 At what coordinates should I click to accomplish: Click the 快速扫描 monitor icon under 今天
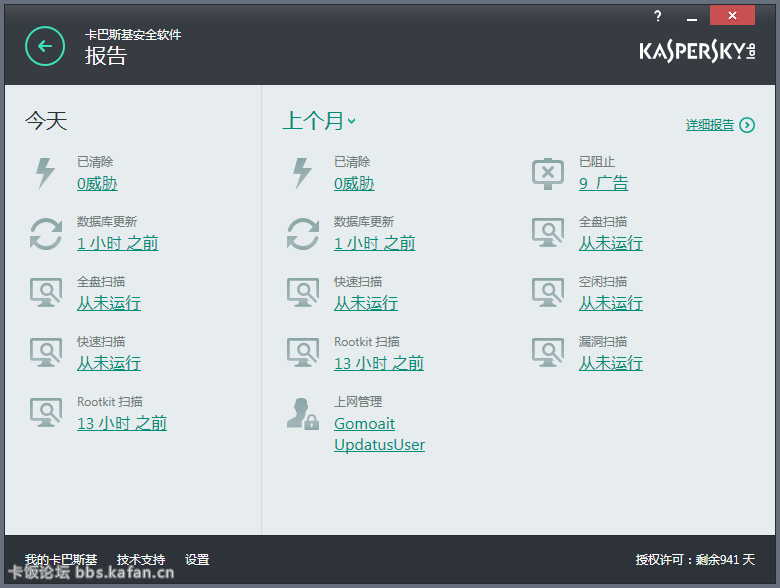pos(46,353)
